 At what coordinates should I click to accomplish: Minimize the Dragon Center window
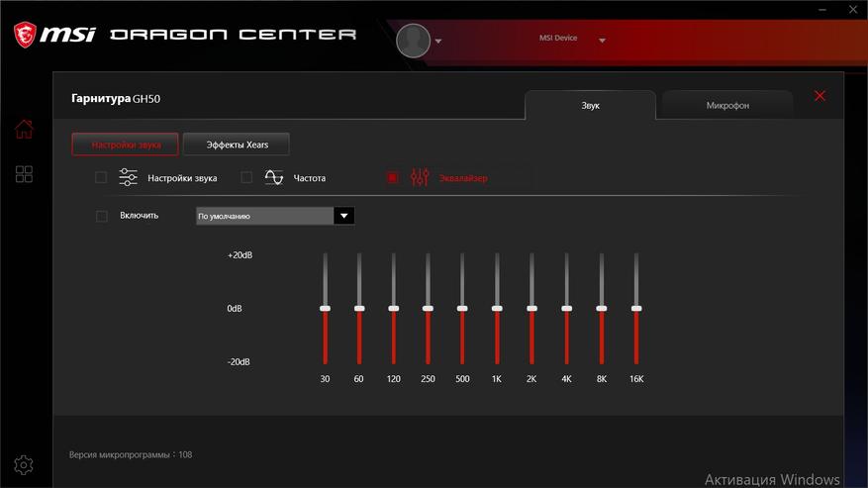[x=822, y=10]
